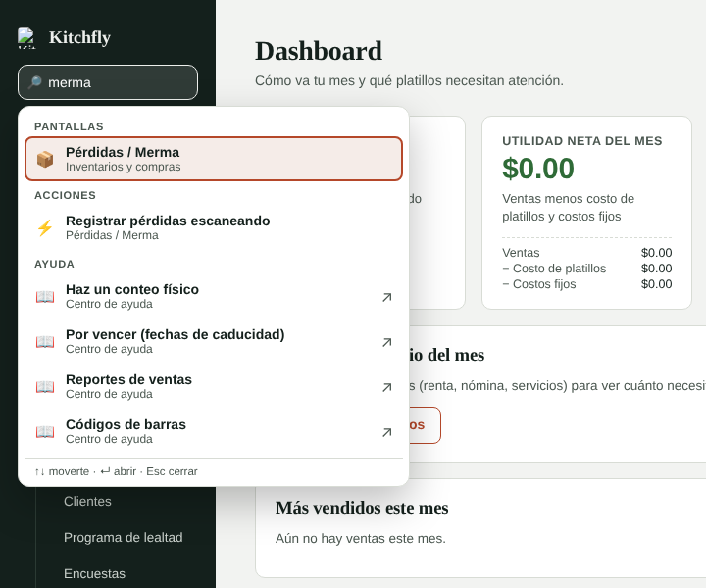Image resolution: width=706 pixels, height=588 pixels.
Task: Click book icon beside Códigos de barras
Action: click(45, 432)
